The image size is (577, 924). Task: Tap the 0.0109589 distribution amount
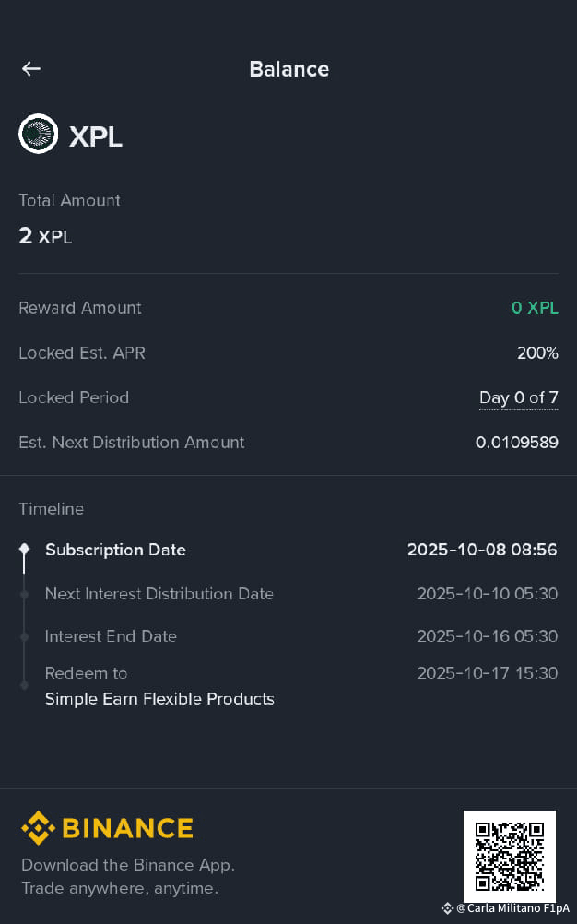[517, 443]
